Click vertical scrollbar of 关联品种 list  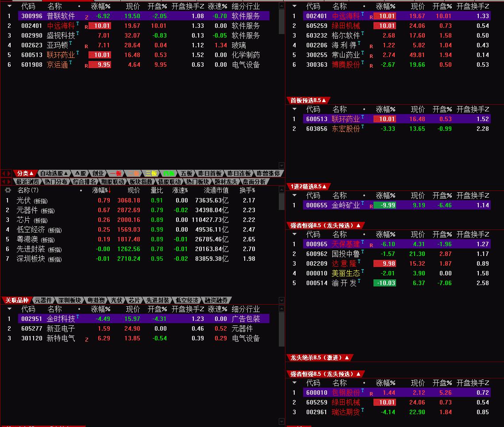point(281,329)
